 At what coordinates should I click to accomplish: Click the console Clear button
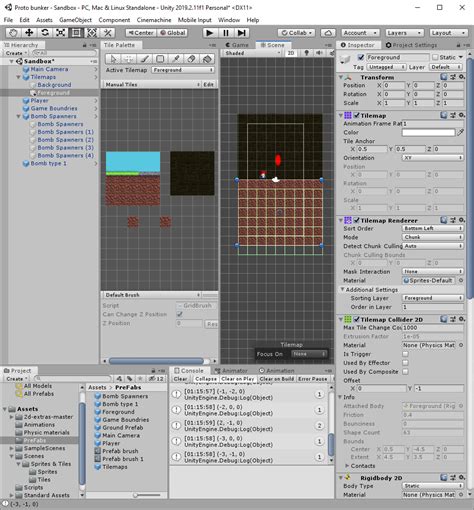pos(180,379)
